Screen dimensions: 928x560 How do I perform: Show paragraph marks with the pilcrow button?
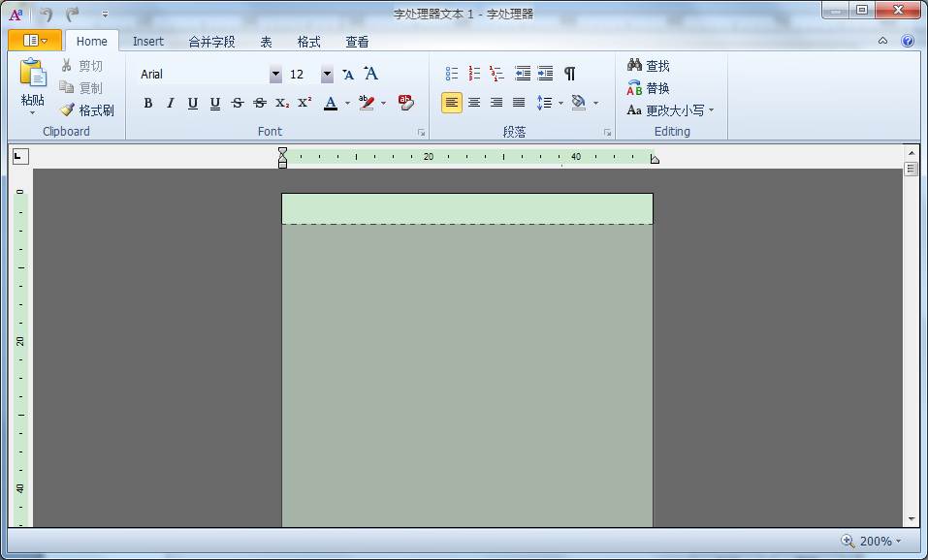(x=569, y=74)
